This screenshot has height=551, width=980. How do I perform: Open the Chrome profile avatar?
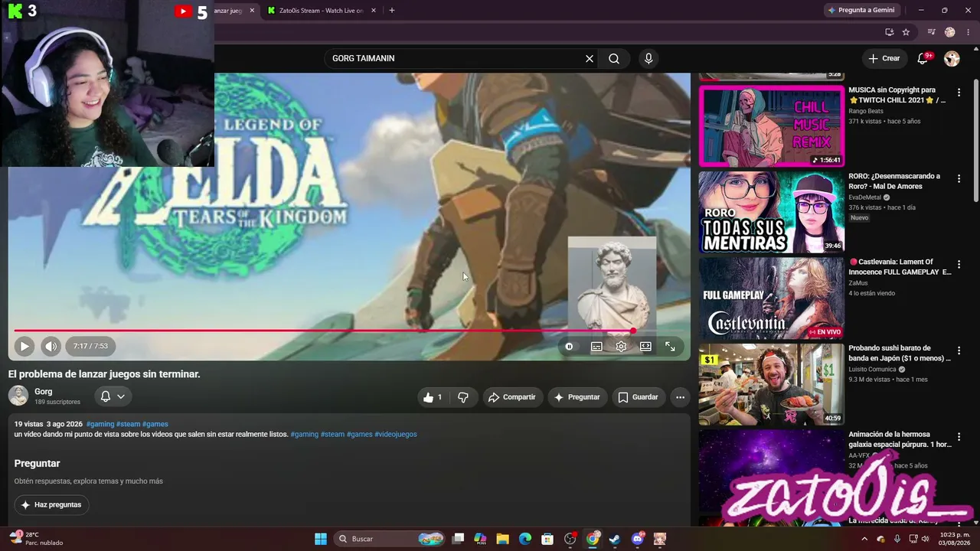coord(950,32)
